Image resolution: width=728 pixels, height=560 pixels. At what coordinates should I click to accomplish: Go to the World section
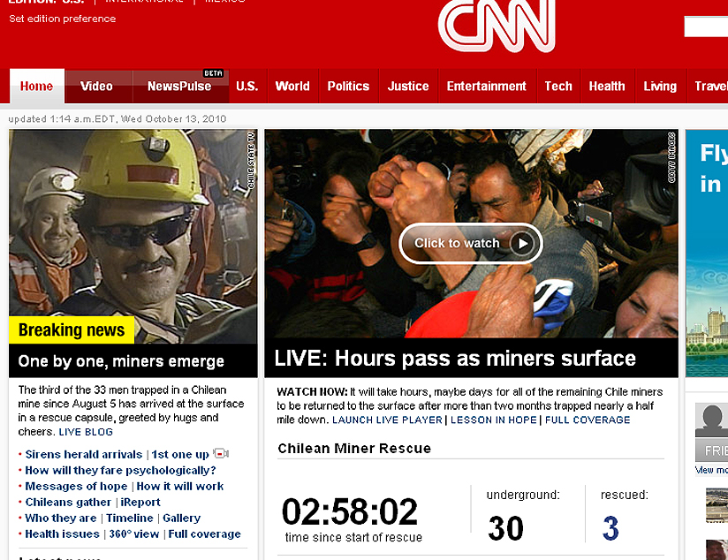click(x=292, y=86)
